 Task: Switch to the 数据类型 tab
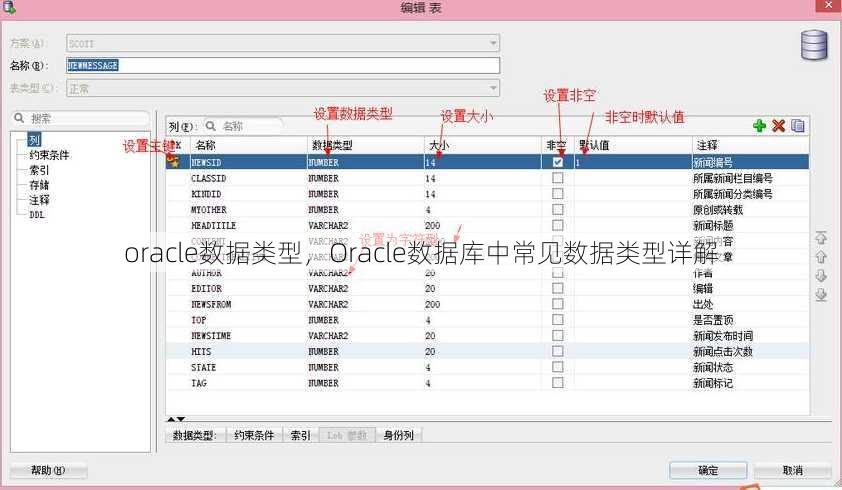pyautogui.click(x=194, y=435)
